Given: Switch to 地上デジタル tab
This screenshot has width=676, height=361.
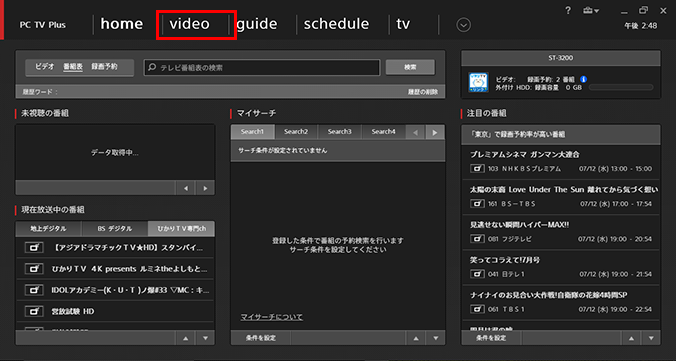Looking at the screenshot, I should click(x=48, y=229).
